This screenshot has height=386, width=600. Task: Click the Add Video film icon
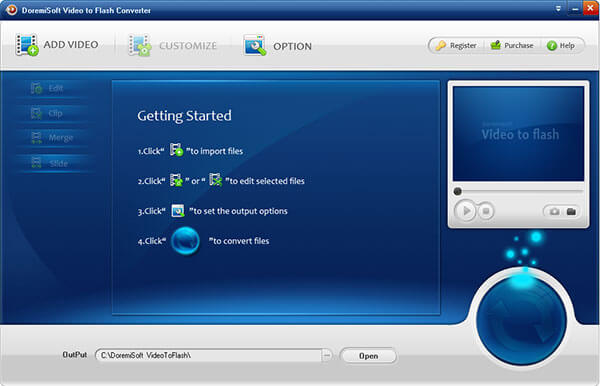click(27, 45)
